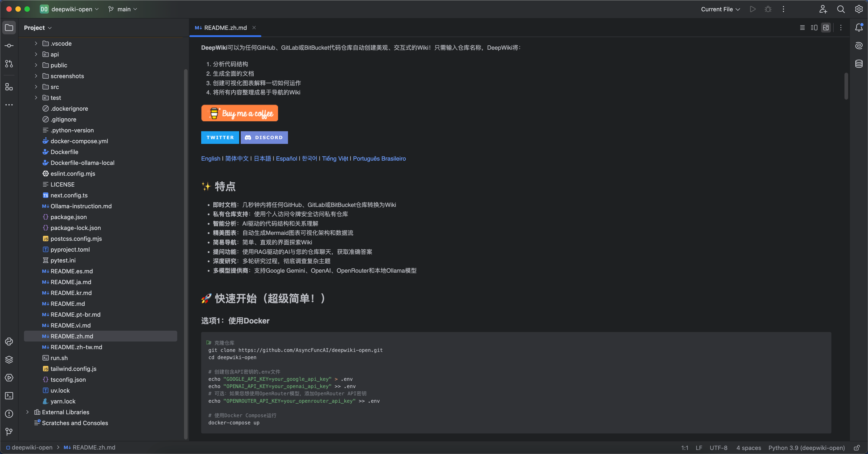868x454 pixels.
Task: Open the 日本語 language link
Action: (x=262, y=158)
